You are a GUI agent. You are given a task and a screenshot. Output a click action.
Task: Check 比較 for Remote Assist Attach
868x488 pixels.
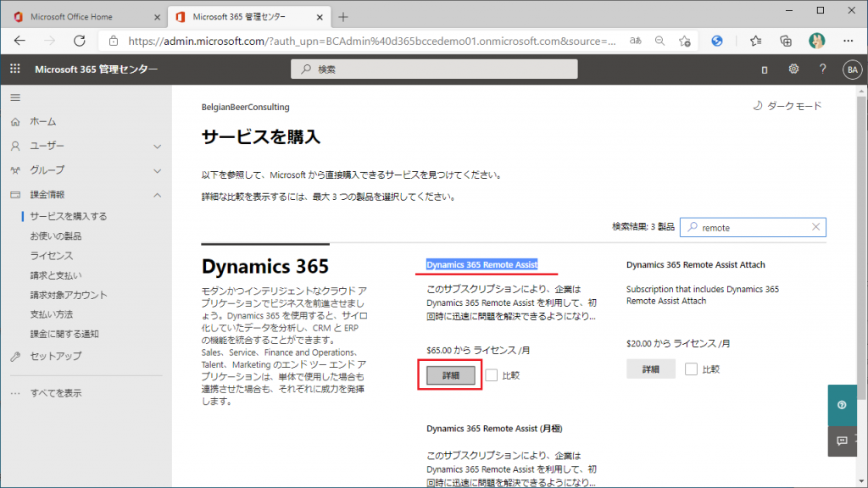(x=691, y=369)
